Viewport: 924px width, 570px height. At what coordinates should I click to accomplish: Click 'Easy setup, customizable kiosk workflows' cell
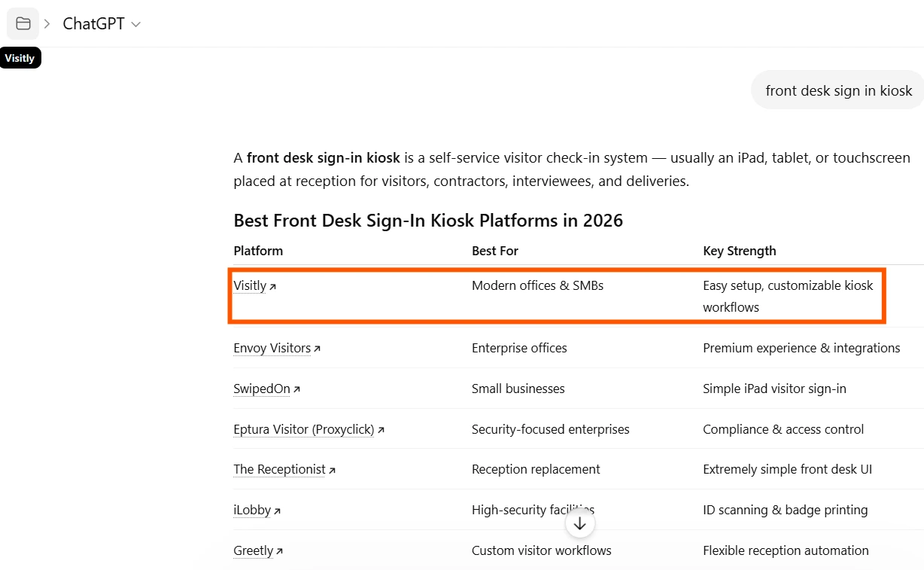(x=788, y=296)
